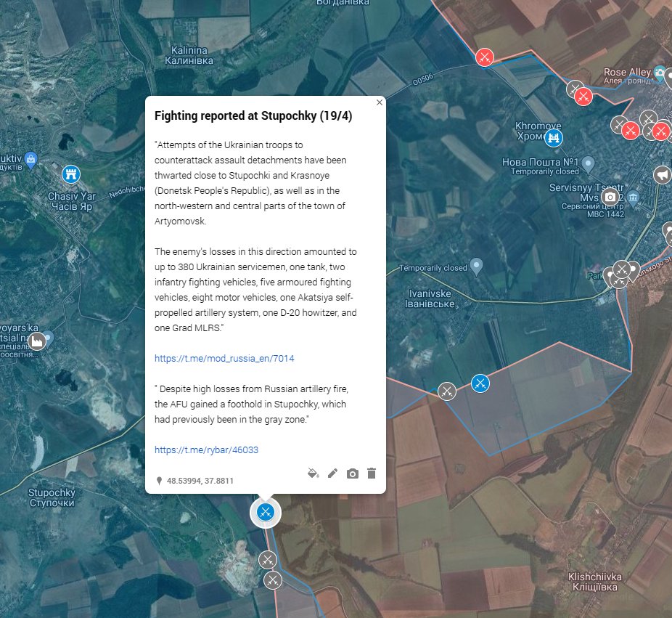Click the red battle marker on O0506 road

pos(485,57)
